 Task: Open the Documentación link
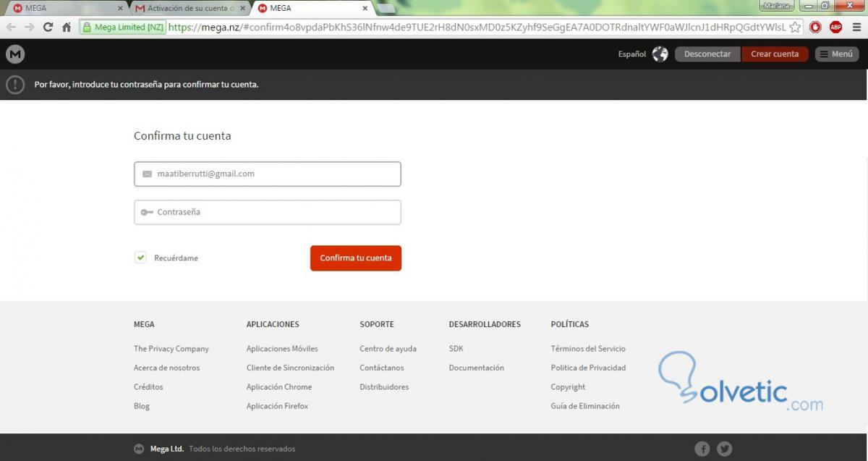coord(477,368)
